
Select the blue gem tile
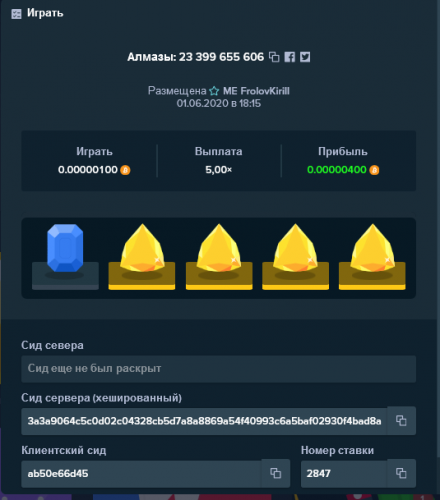pos(65,257)
